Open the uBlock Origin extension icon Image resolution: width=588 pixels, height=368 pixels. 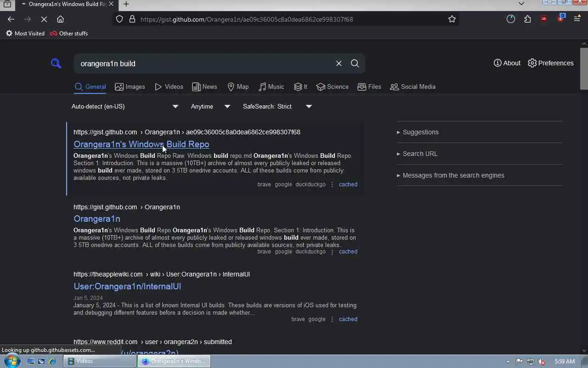pos(544,19)
